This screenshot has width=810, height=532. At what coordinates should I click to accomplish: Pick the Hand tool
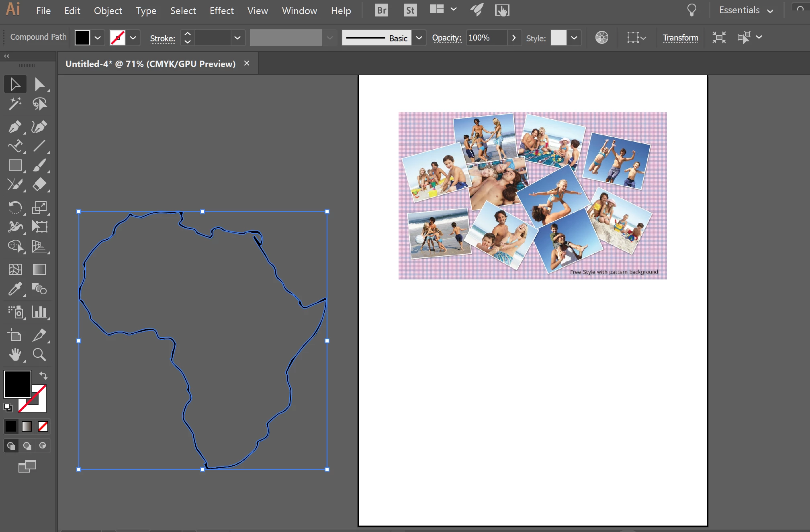click(15, 355)
